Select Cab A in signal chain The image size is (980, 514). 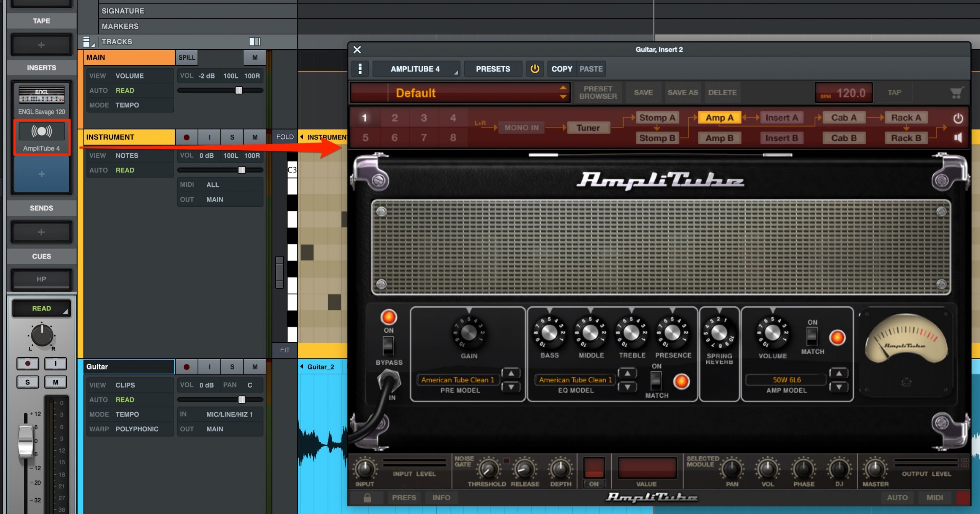tap(844, 117)
